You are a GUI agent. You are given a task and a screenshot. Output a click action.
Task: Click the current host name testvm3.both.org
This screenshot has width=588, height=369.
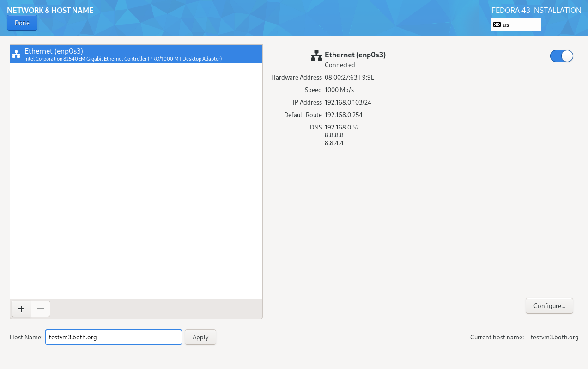click(x=554, y=337)
